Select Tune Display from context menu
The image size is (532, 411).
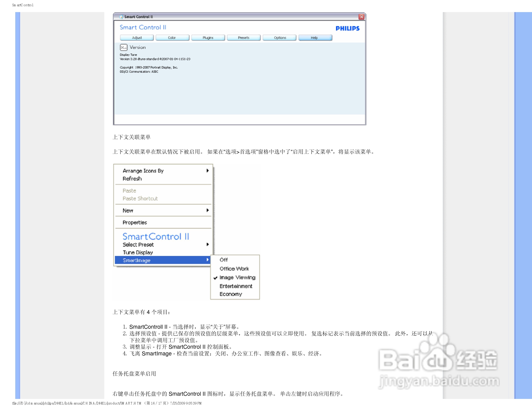point(138,252)
